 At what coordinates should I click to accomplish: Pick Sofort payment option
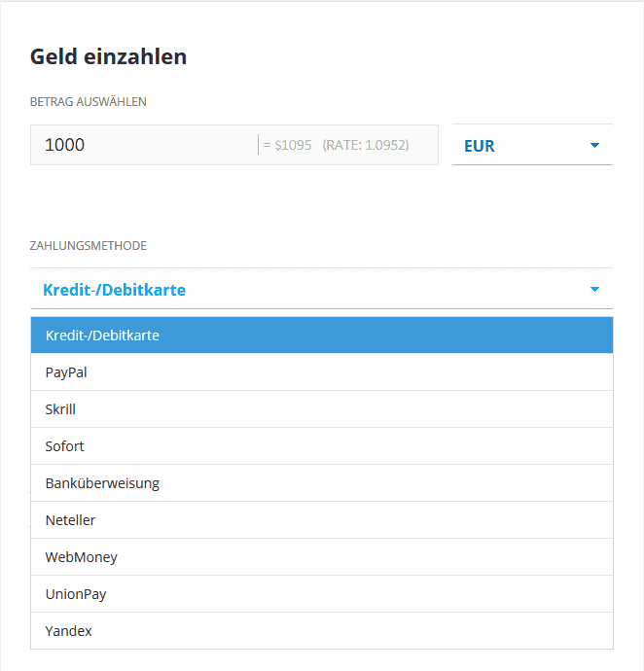click(321, 446)
